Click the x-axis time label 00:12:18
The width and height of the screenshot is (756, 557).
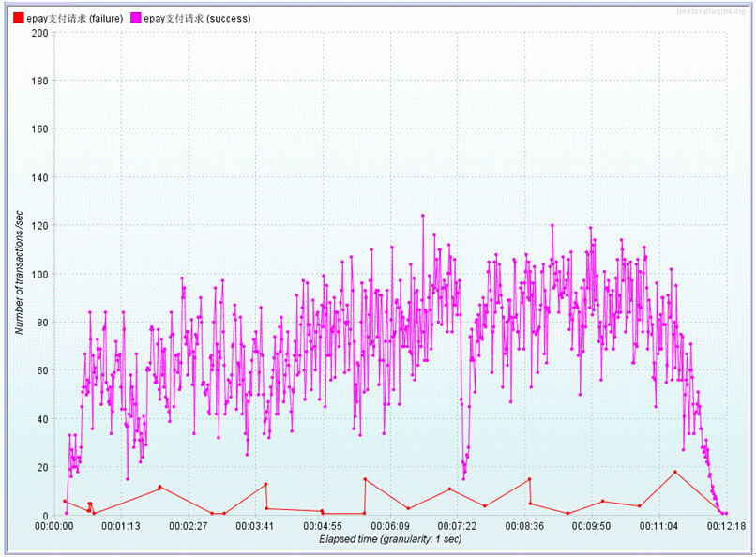point(727,526)
